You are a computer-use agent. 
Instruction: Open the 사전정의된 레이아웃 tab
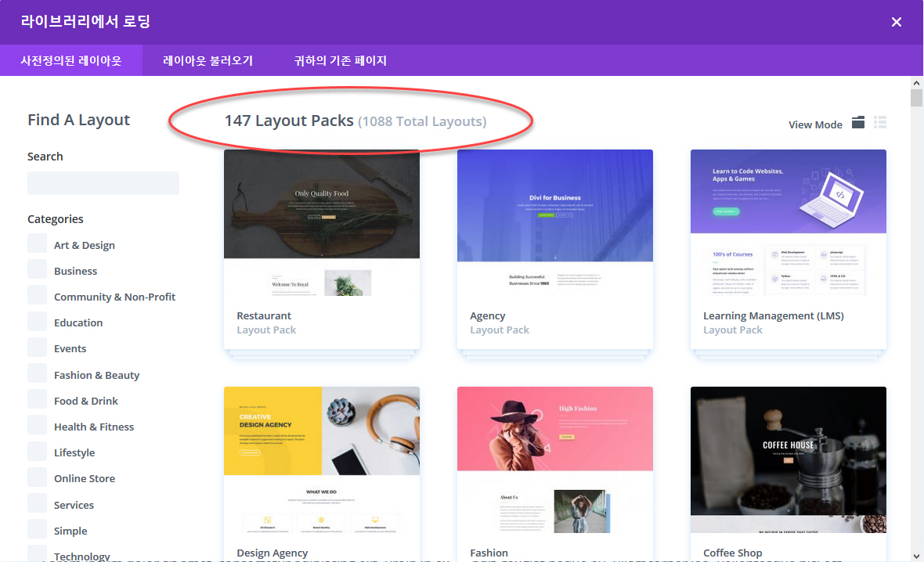[71, 60]
